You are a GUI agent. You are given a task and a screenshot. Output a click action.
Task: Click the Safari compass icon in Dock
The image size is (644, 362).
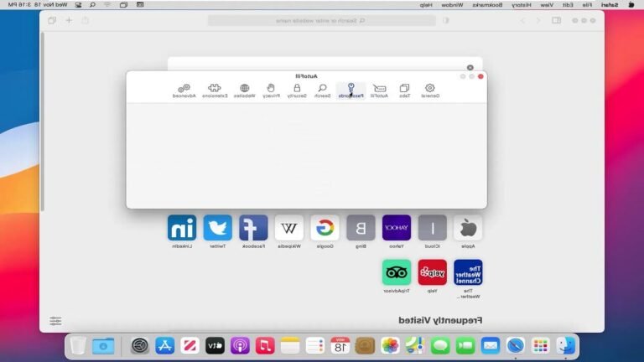(x=516, y=345)
